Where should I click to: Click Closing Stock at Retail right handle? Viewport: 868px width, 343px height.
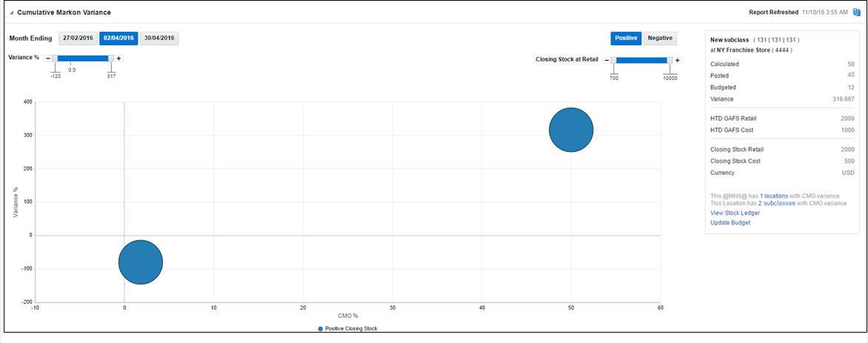click(x=670, y=61)
